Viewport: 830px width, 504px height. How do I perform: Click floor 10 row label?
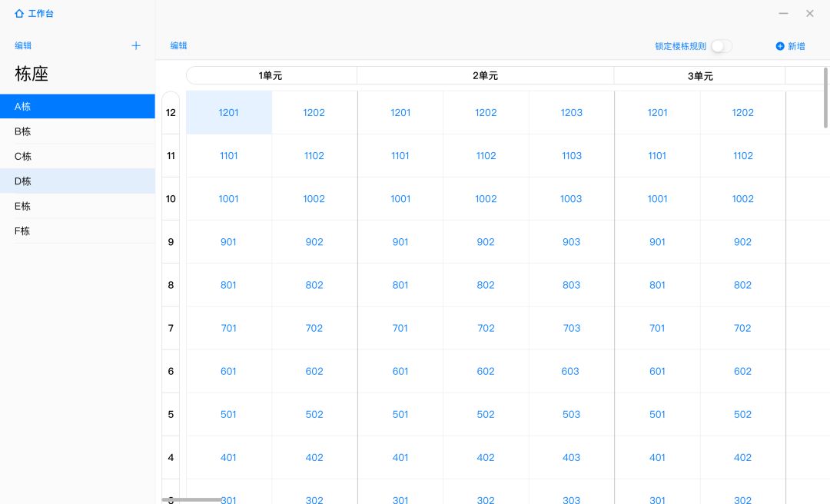click(171, 198)
